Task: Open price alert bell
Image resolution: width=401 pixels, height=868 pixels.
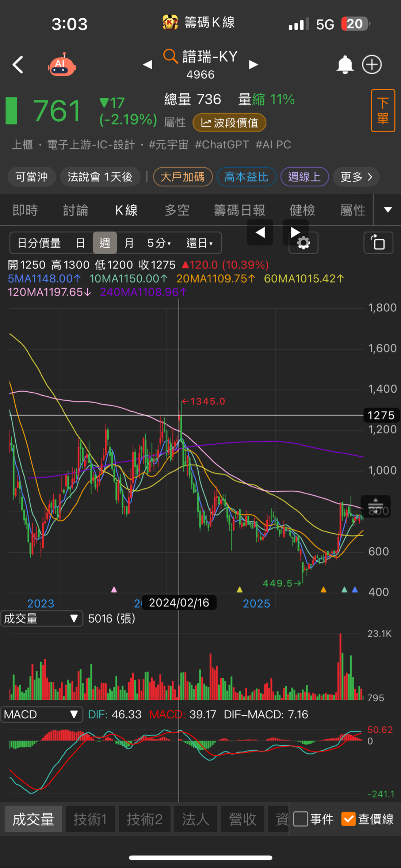Action: coord(345,65)
